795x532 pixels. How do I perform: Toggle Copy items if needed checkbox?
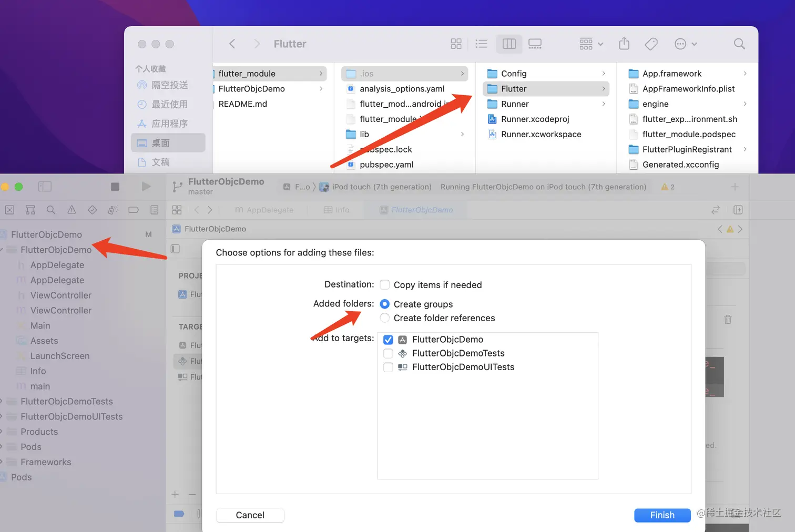[385, 284]
